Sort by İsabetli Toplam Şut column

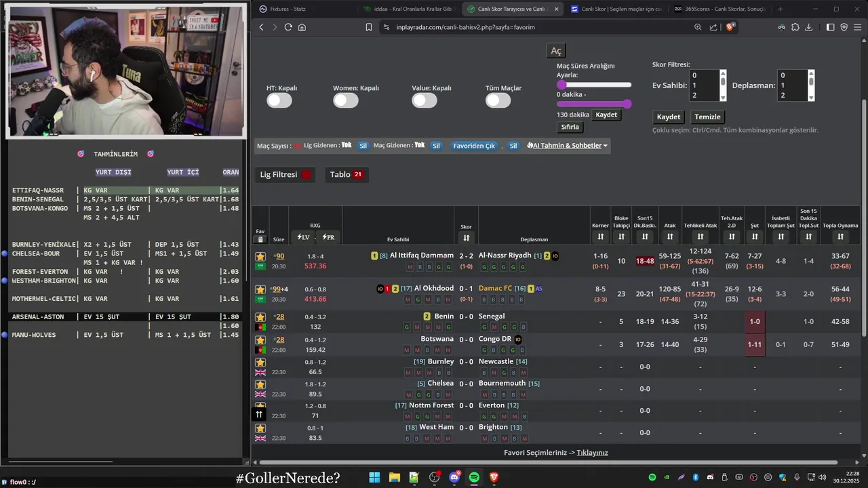click(781, 237)
